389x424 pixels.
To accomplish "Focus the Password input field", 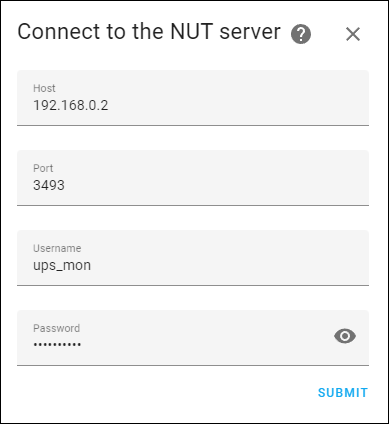I will pyautogui.click(x=193, y=338).
